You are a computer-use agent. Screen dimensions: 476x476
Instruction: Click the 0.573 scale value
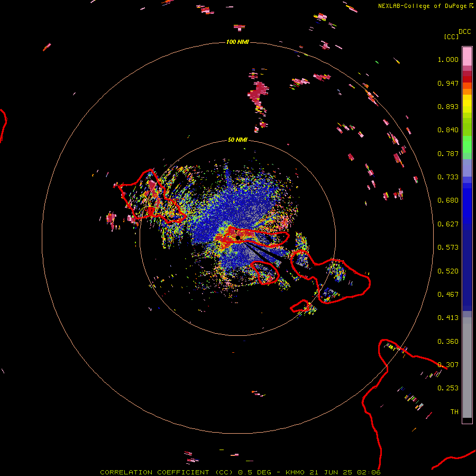tap(448, 248)
